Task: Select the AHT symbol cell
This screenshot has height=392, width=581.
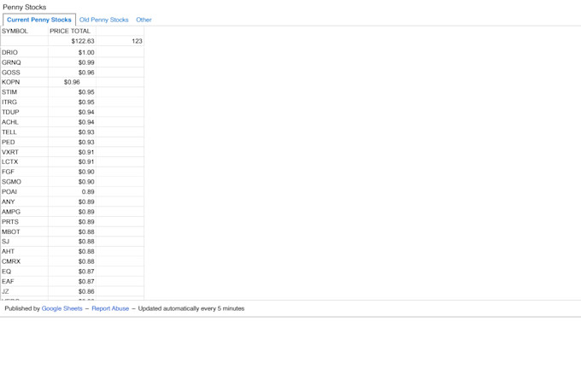Action: click(x=25, y=252)
